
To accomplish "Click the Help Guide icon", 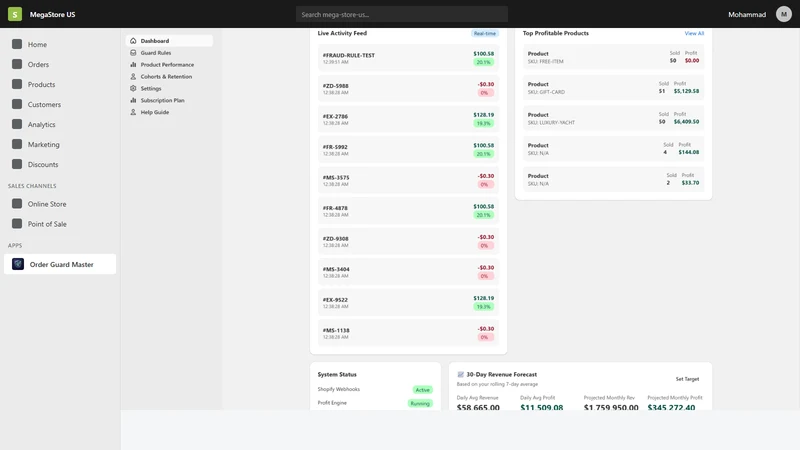I will [133, 112].
